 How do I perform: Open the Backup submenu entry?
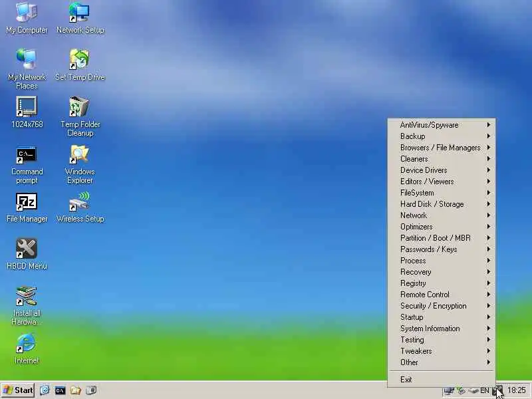coord(442,136)
